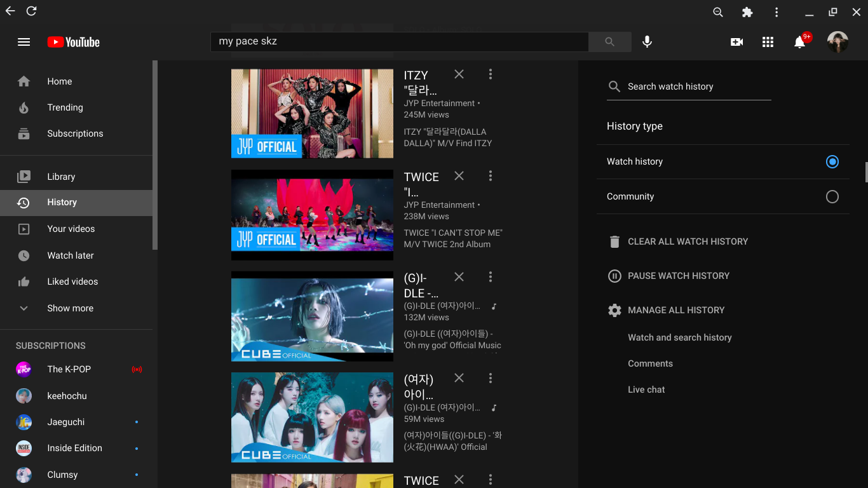Open the hamburger guide menu
The height and width of the screenshot is (488, 868).
[x=24, y=42]
